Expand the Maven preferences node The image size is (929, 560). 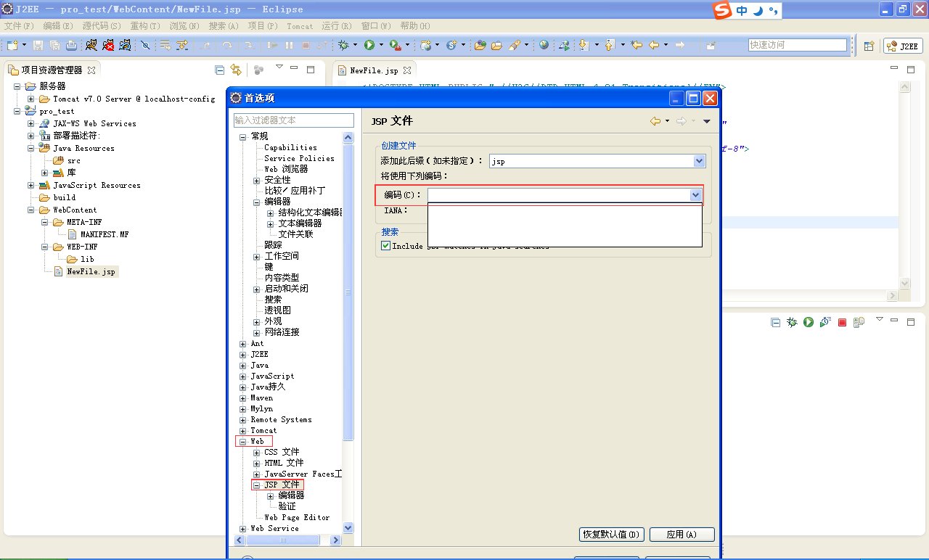pyautogui.click(x=243, y=398)
